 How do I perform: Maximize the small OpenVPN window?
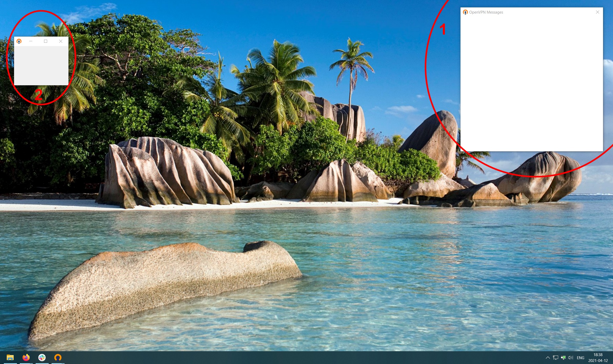[46, 41]
